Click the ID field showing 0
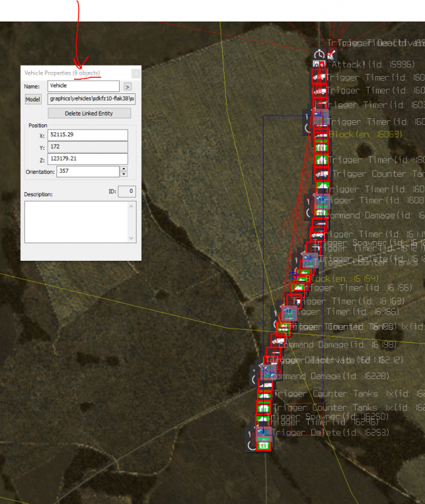This screenshot has width=425, height=504. coord(126,192)
